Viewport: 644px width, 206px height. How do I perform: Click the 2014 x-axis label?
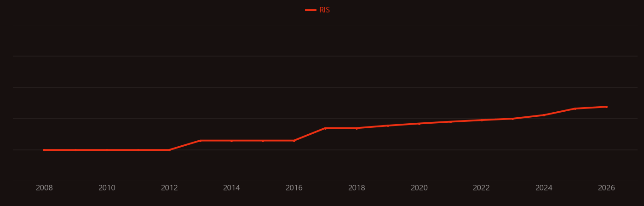pyautogui.click(x=231, y=188)
